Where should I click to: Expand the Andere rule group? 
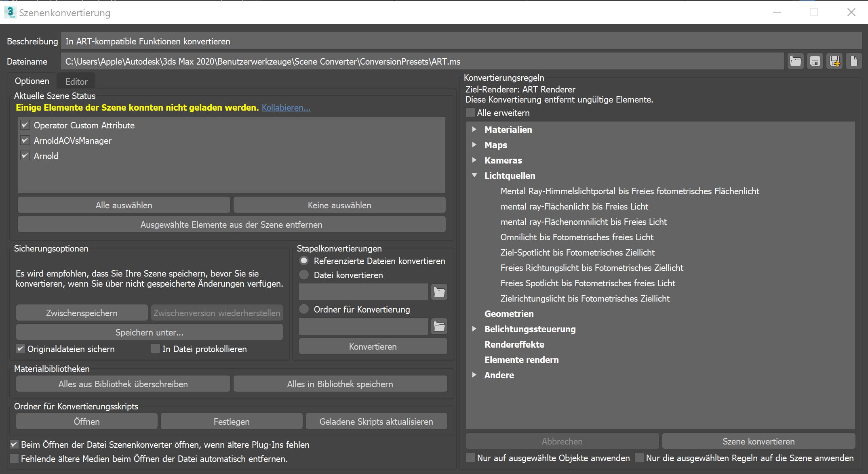point(474,375)
